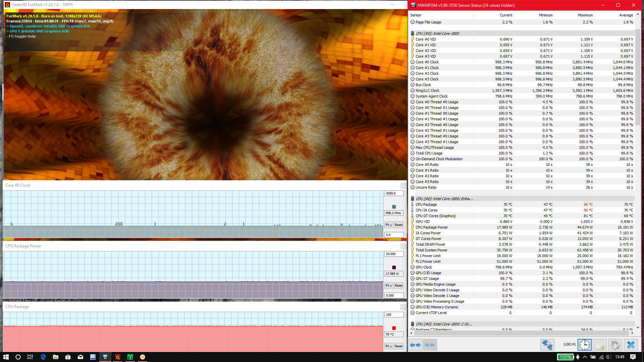Click the clock reset timer icon
Viewport: 644px width, 362px height.
584,345
